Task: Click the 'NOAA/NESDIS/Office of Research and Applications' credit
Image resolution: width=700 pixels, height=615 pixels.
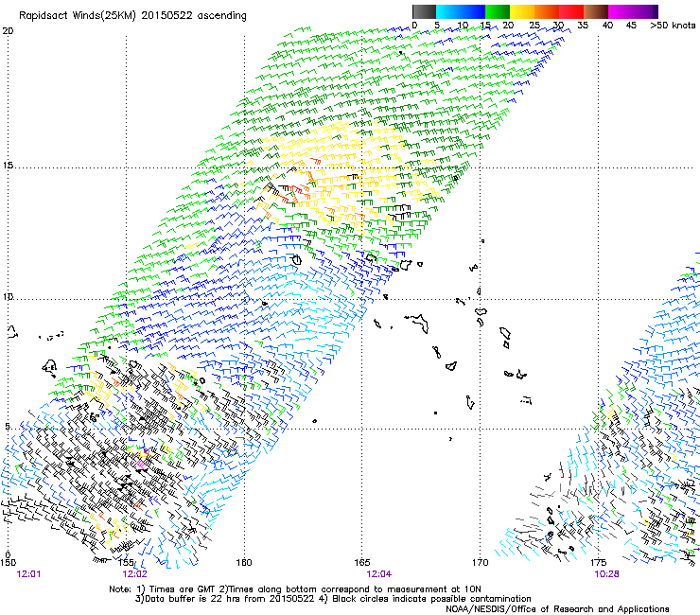Action: (557, 609)
